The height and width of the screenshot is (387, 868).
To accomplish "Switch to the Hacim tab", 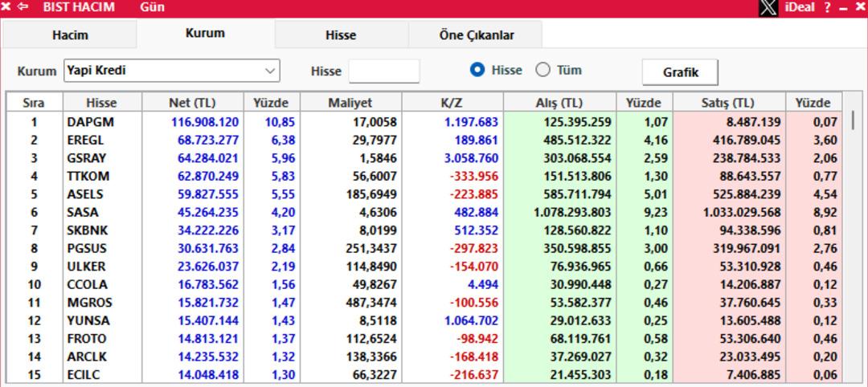I will pos(70,35).
